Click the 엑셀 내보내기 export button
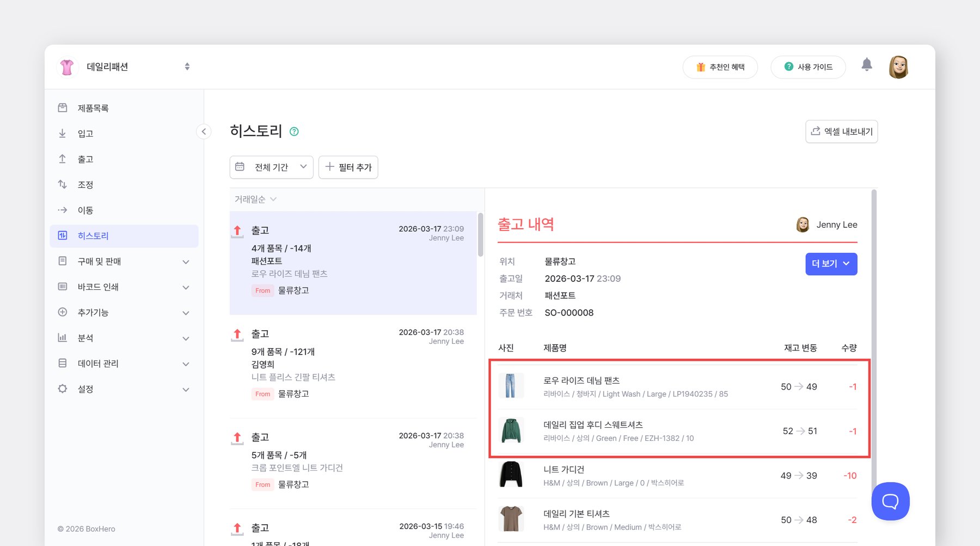 click(841, 131)
